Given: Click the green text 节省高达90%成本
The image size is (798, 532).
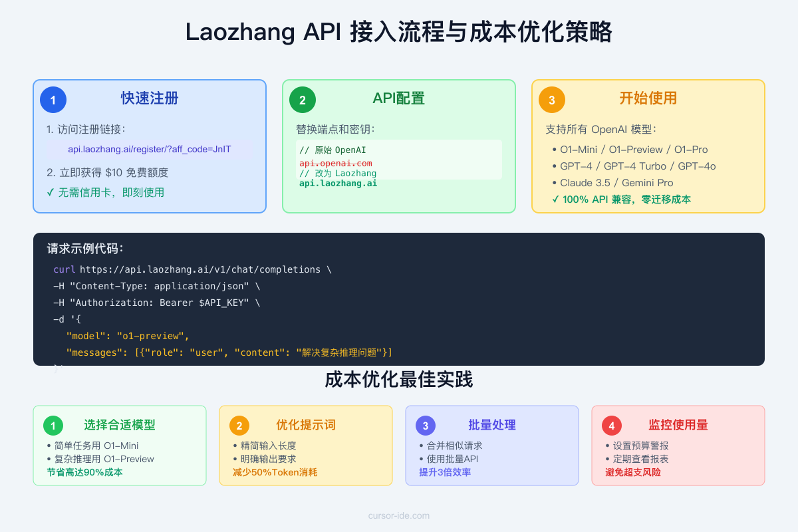Looking at the screenshot, I should pyautogui.click(x=84, y=472).
